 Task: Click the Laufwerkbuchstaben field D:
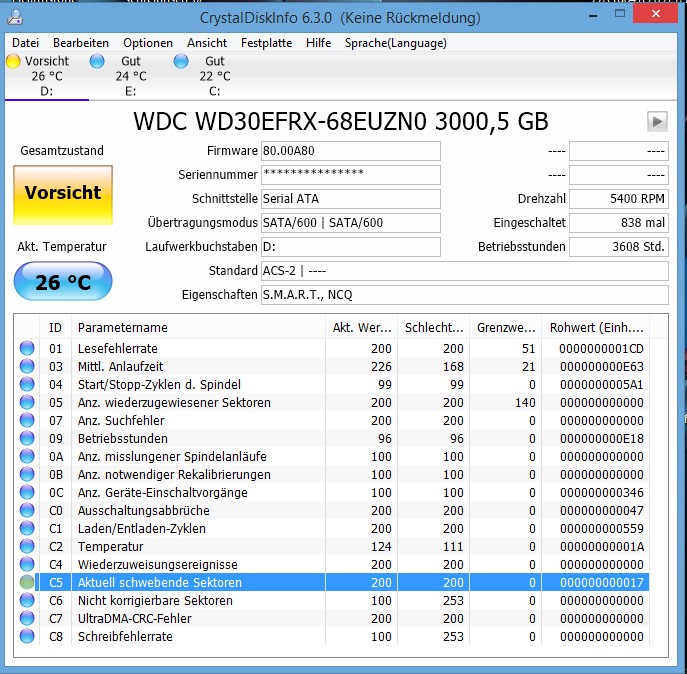[x=351, y=247]
